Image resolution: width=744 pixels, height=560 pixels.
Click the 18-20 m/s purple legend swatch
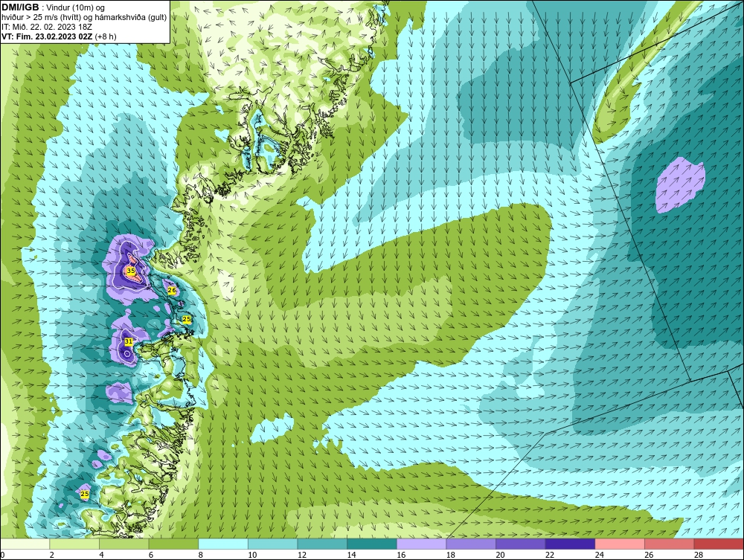pos(471,544)
